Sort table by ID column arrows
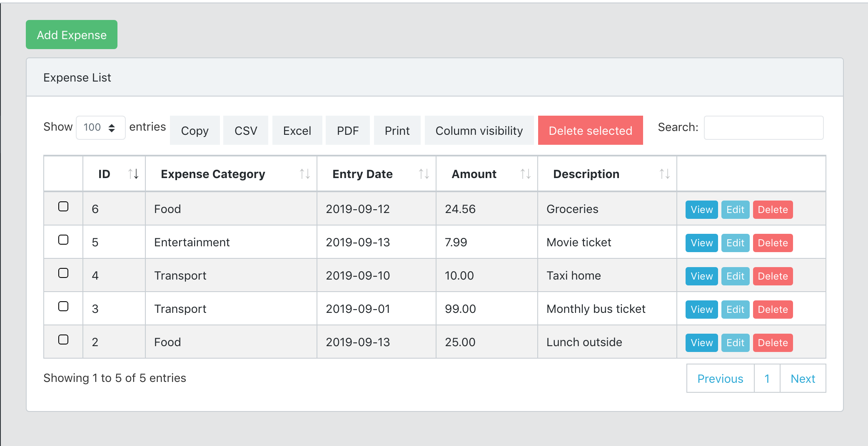 (133, 174)
